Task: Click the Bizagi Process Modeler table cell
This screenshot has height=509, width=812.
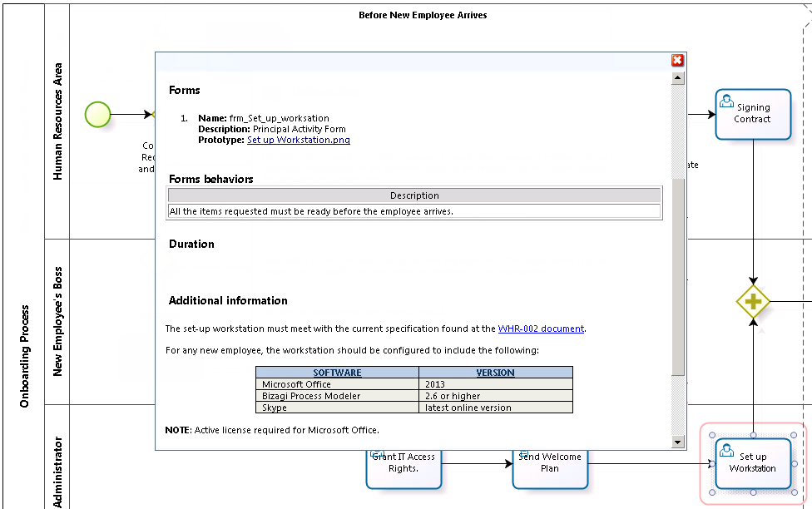Action: point(337,396)
